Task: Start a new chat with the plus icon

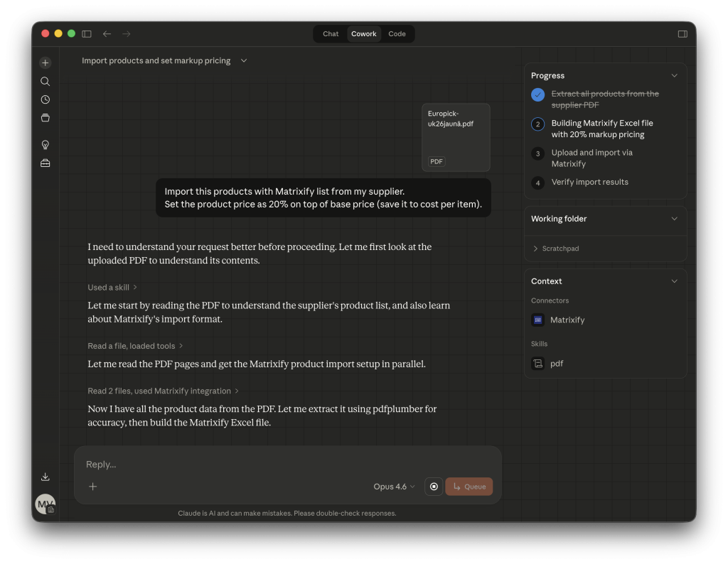Action: pos(45,63)
